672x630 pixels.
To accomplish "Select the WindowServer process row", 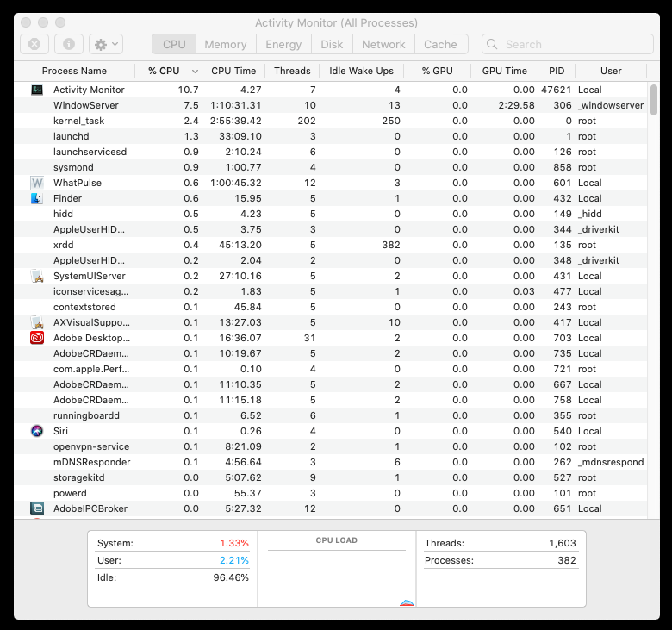I will pos(331,105).
